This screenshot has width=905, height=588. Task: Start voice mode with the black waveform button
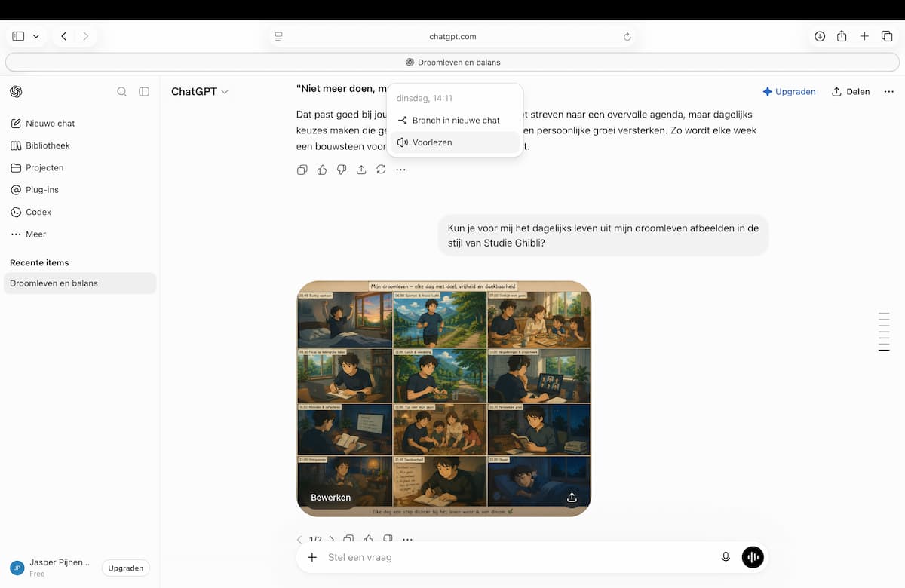pyautogui.click(x=753, y=558)
